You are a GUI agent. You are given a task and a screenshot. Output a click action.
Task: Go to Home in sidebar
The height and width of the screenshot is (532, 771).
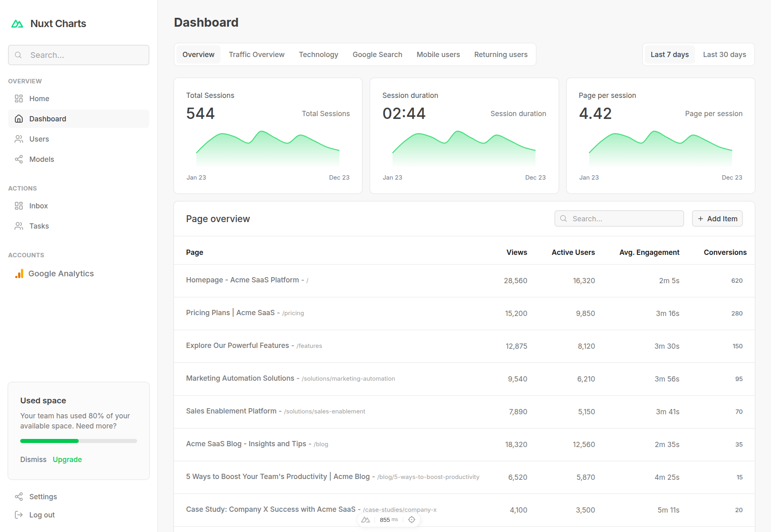coord(78,99)
